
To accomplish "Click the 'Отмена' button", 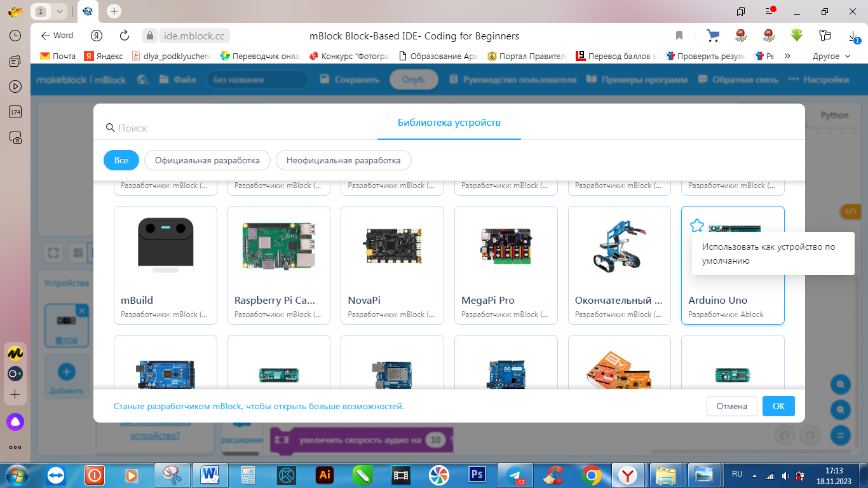I will click(732, 406).
